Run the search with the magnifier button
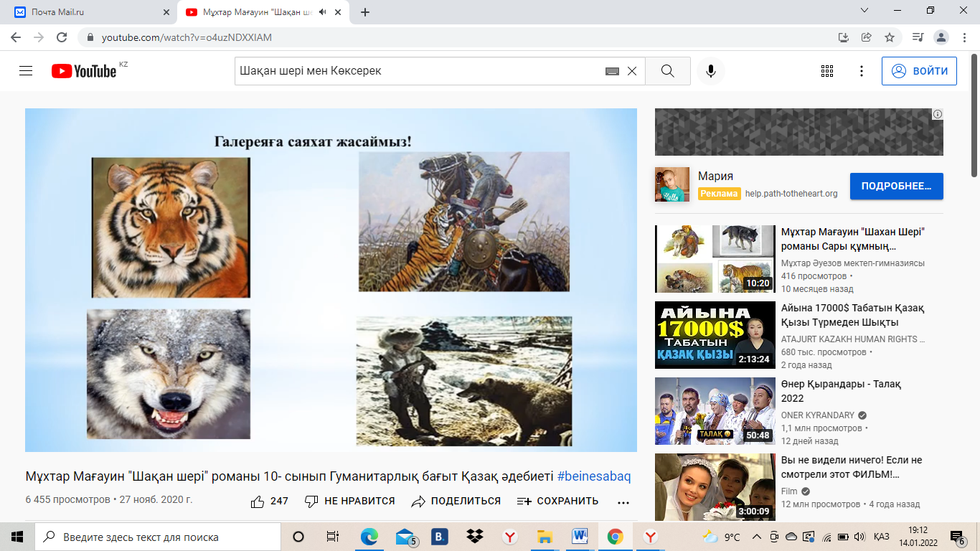 (x=668, y=71)
